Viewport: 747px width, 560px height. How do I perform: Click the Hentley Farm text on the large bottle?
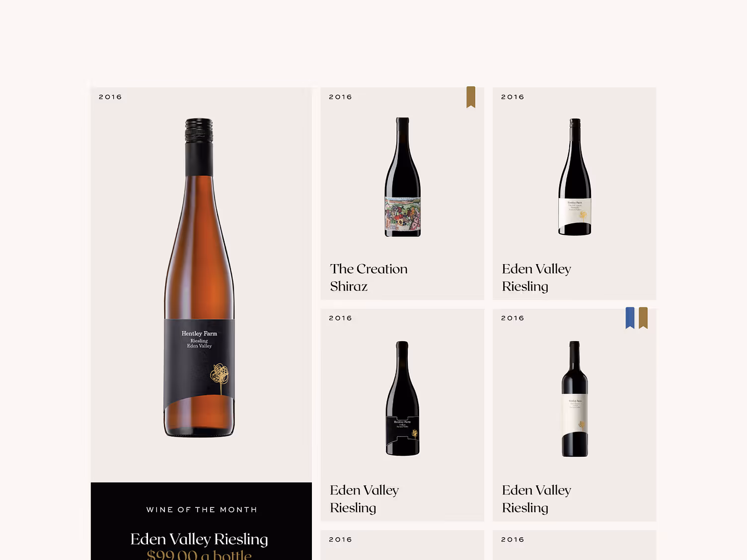point(199,334)
